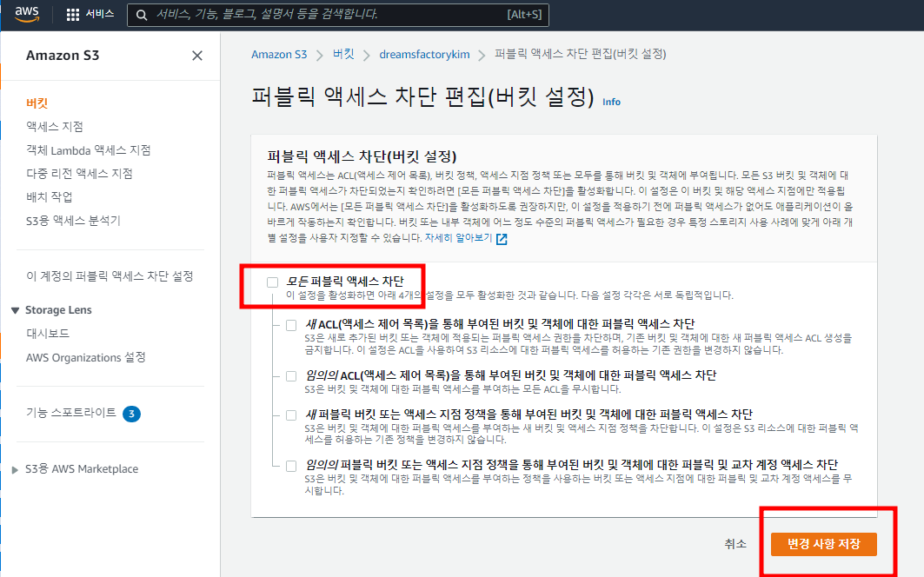Click the [Alt+S] shortcut hint
The height and width of the screenshot is (577, 924).
524,15
